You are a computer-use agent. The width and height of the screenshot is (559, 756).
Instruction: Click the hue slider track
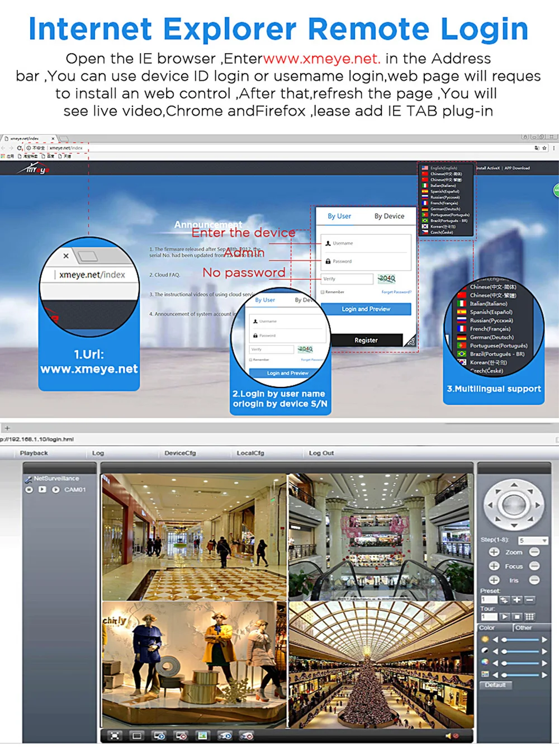click(520, 674)
